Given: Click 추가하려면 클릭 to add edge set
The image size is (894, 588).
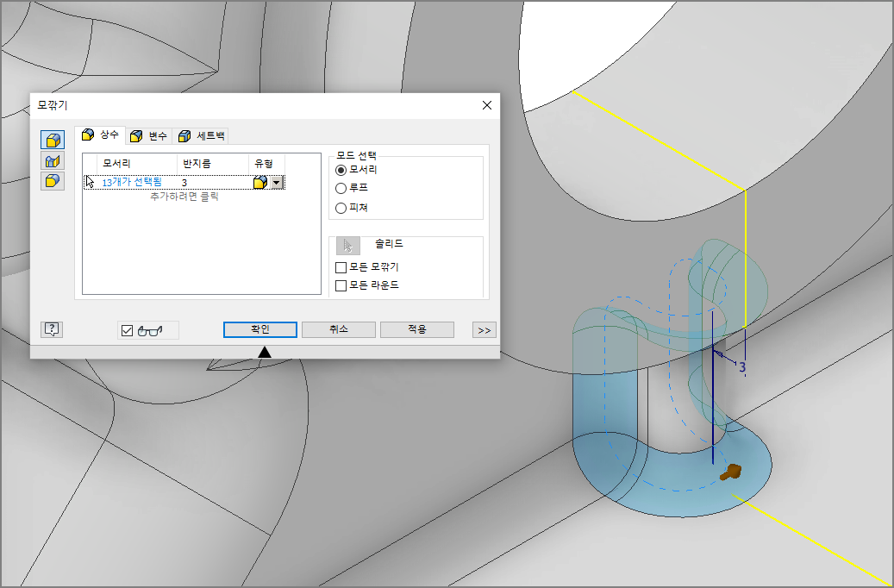Looking at the screenshot, I should (184, 197).
